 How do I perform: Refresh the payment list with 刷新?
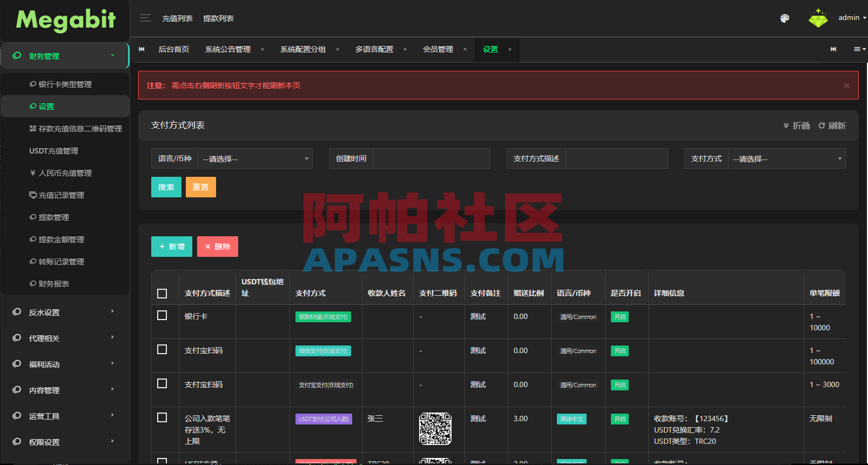point(832,125)
